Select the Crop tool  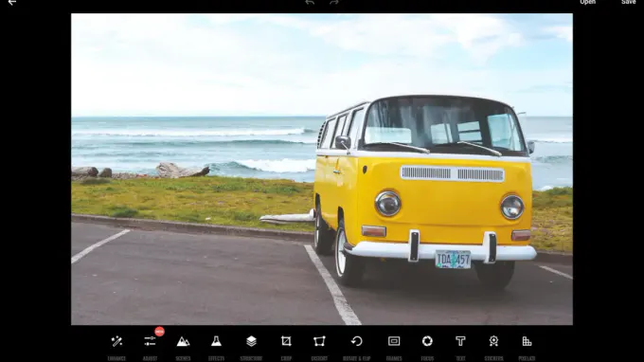(286, 341)
